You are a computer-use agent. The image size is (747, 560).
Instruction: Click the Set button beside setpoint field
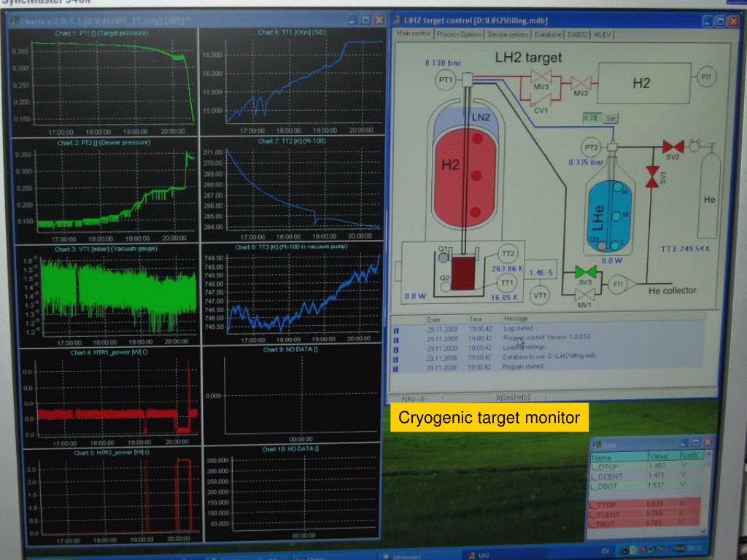click(611, 117)
